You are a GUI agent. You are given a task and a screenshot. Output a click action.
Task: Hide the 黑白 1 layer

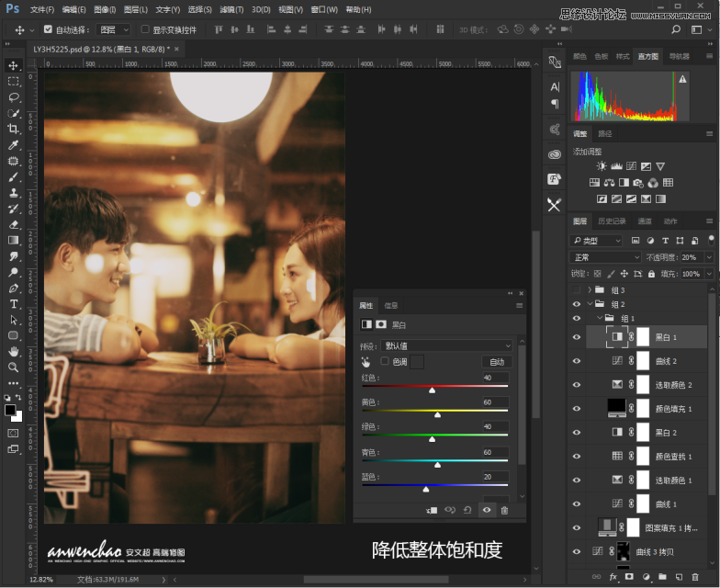(577, 337)
